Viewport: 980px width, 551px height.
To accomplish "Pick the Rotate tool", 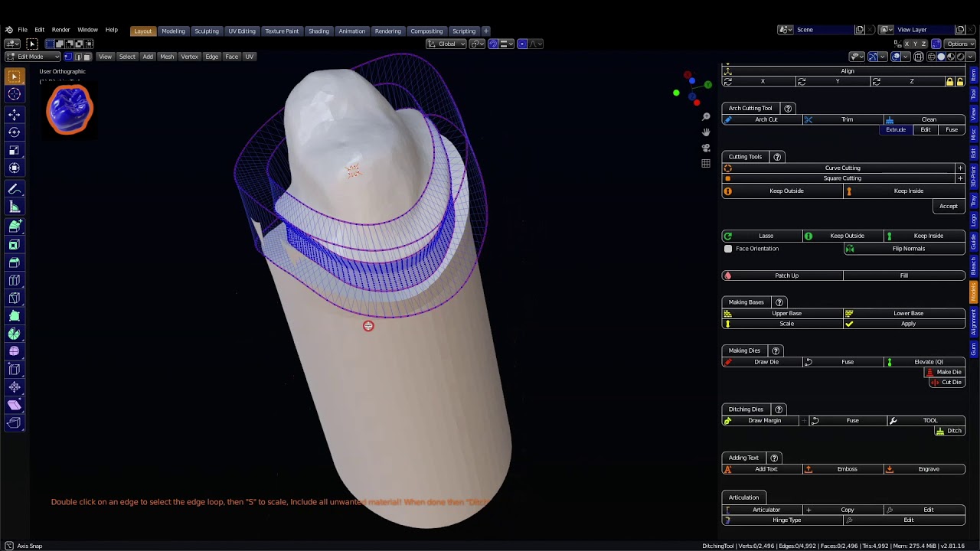I will [14, 132].
